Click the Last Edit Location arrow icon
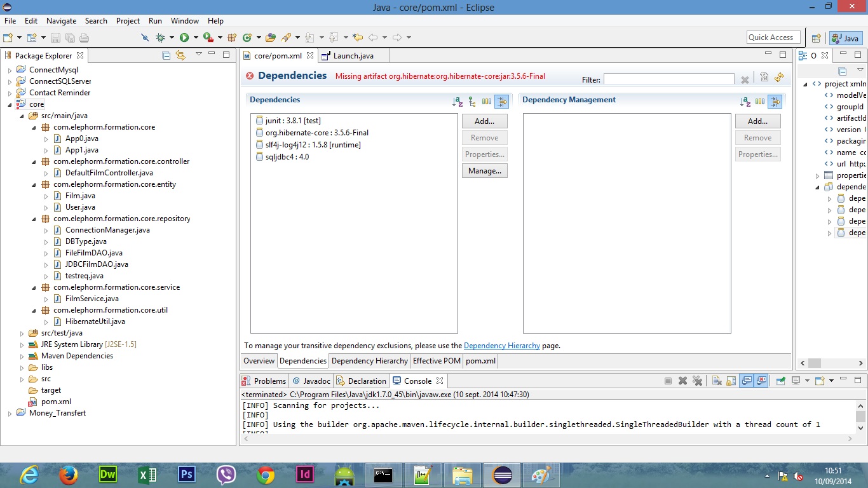Viewport: 868px width, 488px height. click(x=358, y=37)
